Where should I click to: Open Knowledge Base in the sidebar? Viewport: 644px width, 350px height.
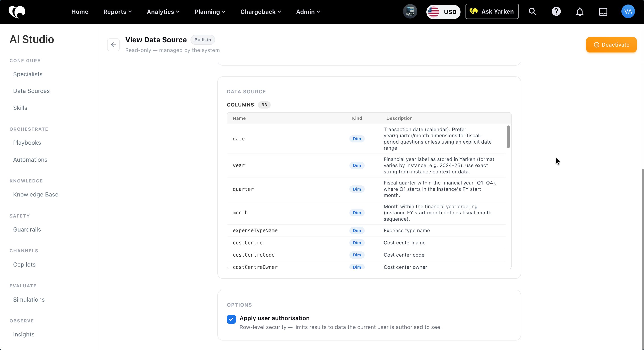click(36, 194)
